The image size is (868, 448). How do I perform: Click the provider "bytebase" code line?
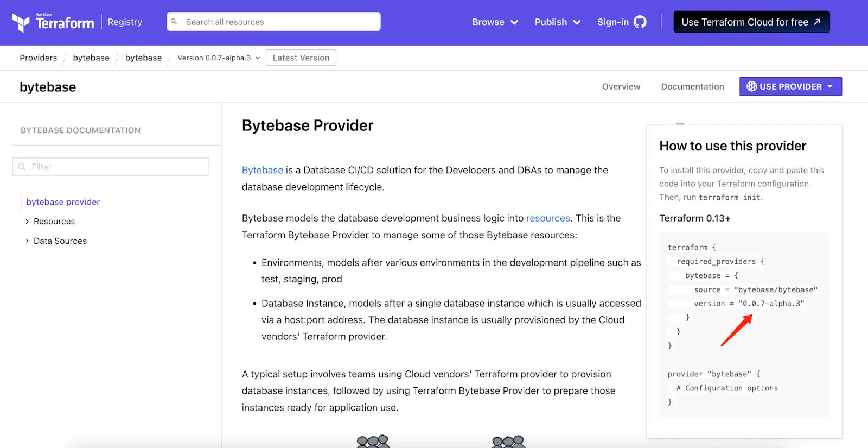[x=714, y=374]
